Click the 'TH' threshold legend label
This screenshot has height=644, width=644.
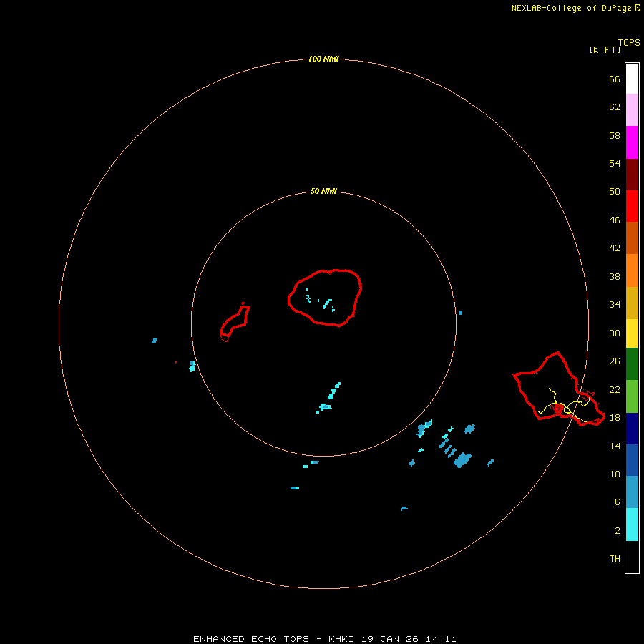(615, 558)
